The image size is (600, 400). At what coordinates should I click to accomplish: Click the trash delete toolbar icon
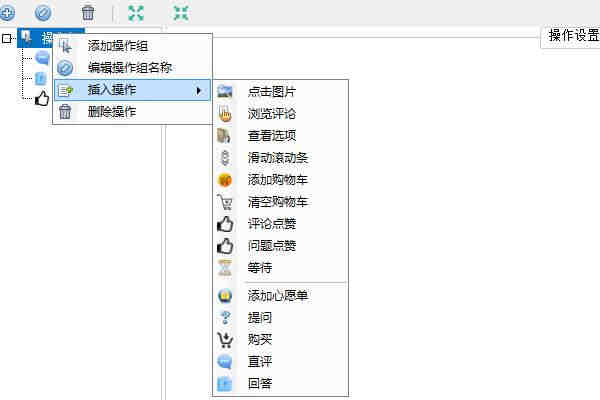pyautogui.click(x=88, y=13)
